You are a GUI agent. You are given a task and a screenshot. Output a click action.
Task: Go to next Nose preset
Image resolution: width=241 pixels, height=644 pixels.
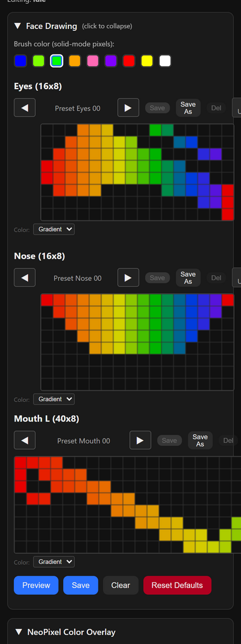coord(128,277)
